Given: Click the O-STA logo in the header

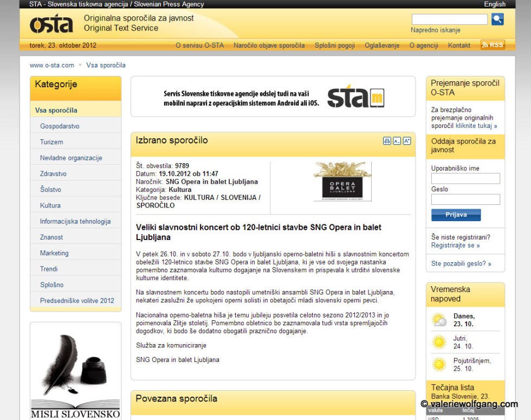Looking at the screenshot, I should (52, 24).
